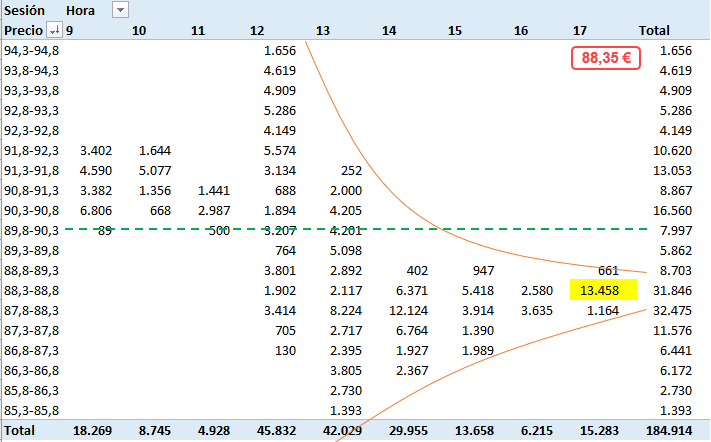The image size is (711, 442).
Task: Click the 85,3-85,8 price row label
Action: point(31,410)
